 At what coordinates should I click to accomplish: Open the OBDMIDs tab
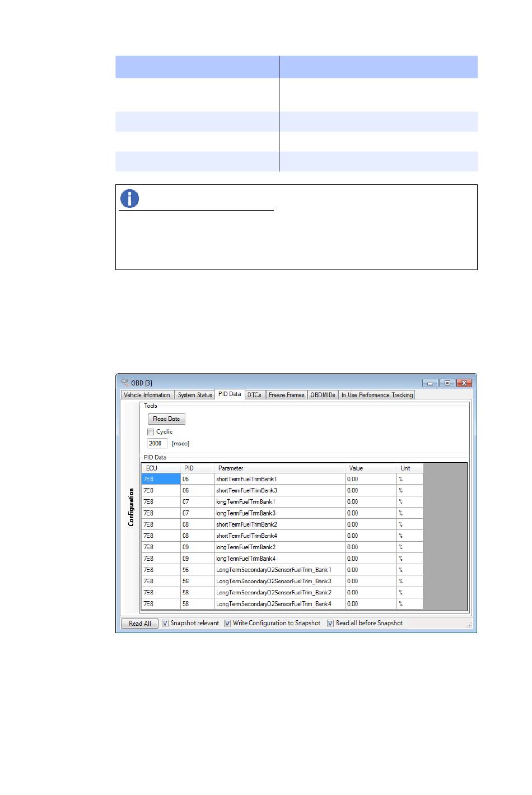point(323,395)
